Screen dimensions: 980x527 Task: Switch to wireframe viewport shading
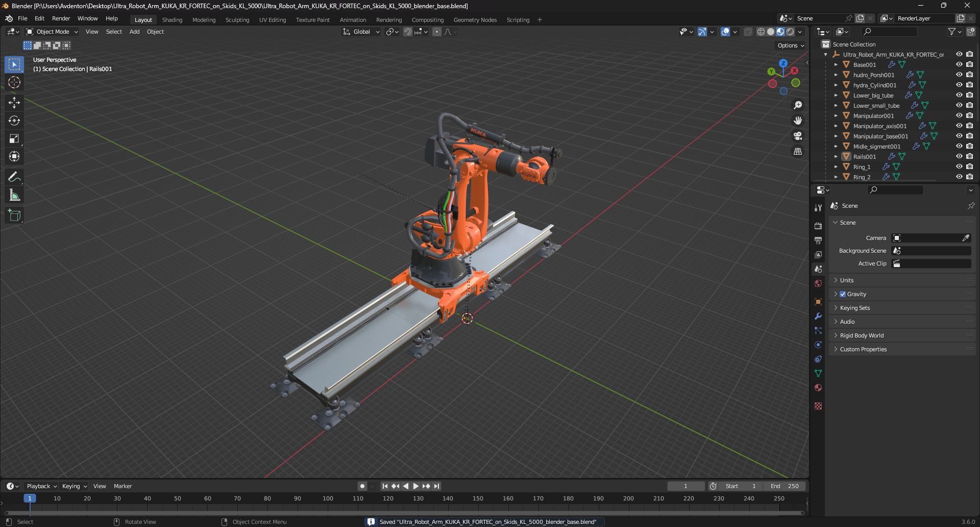761,32
